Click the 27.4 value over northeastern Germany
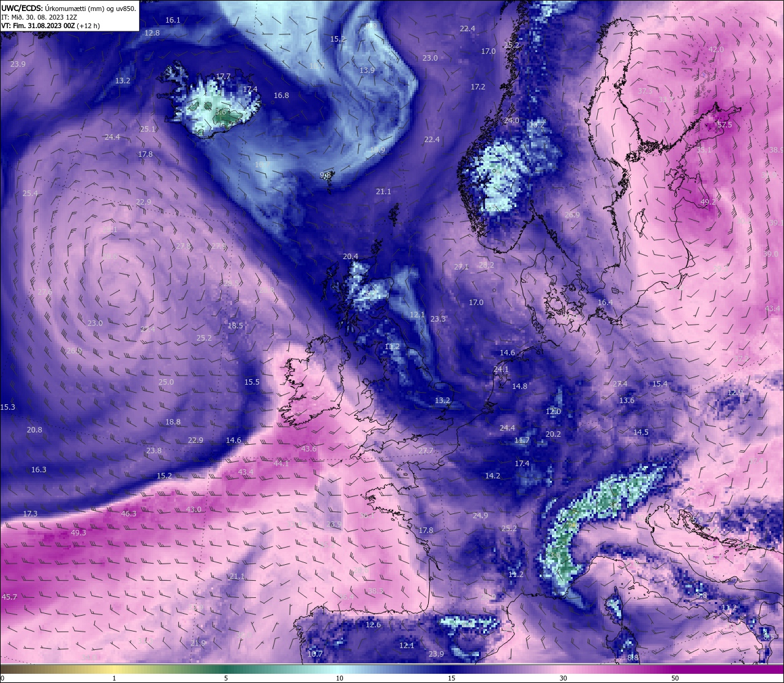This screenshot has width=784, height=683. point(620,384)
